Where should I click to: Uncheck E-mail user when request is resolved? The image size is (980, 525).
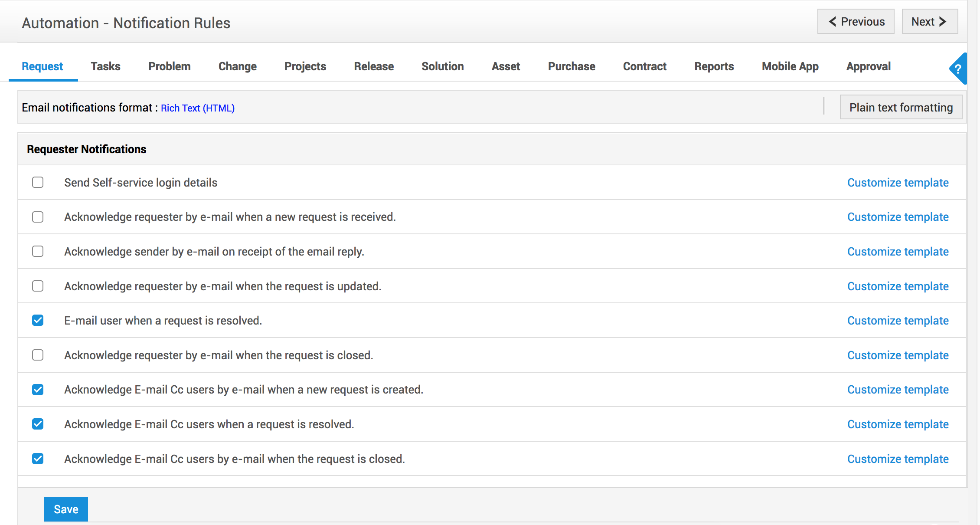click(38, 321)
